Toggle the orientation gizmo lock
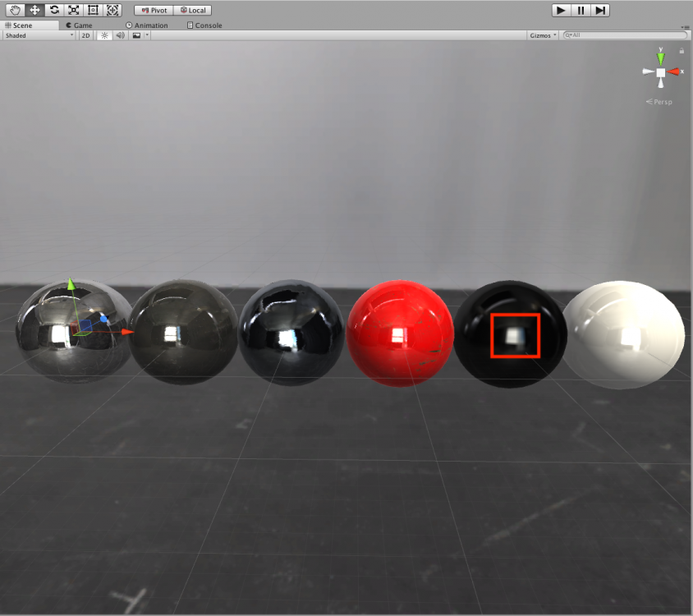 682,51
